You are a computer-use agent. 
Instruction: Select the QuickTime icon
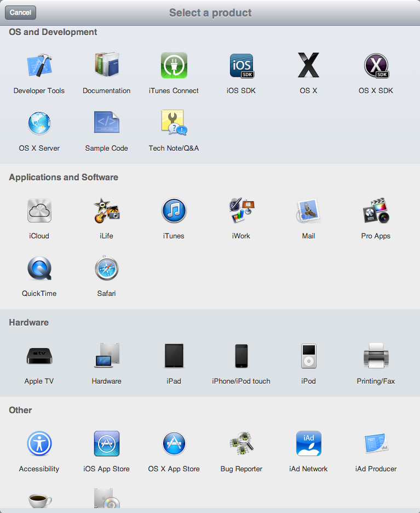point(39,268)
